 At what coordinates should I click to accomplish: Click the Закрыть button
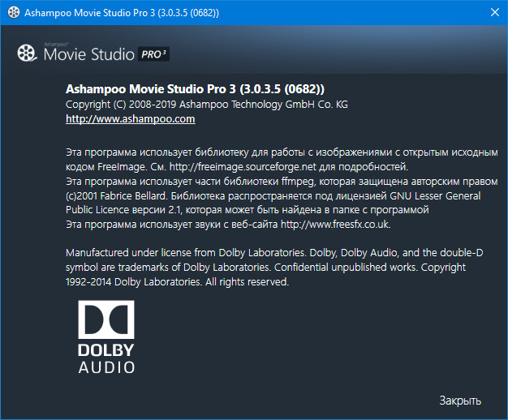(x=460, y=401)
